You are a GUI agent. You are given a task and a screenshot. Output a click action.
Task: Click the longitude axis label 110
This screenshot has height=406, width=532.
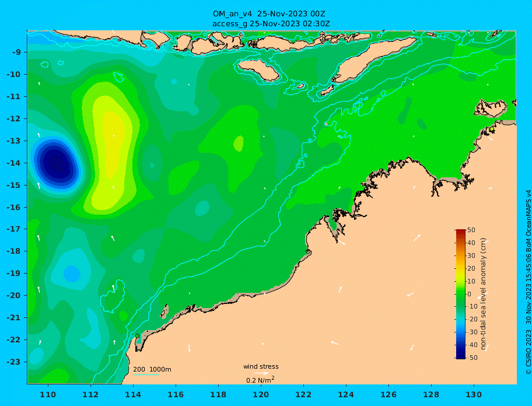coord(48,395)
